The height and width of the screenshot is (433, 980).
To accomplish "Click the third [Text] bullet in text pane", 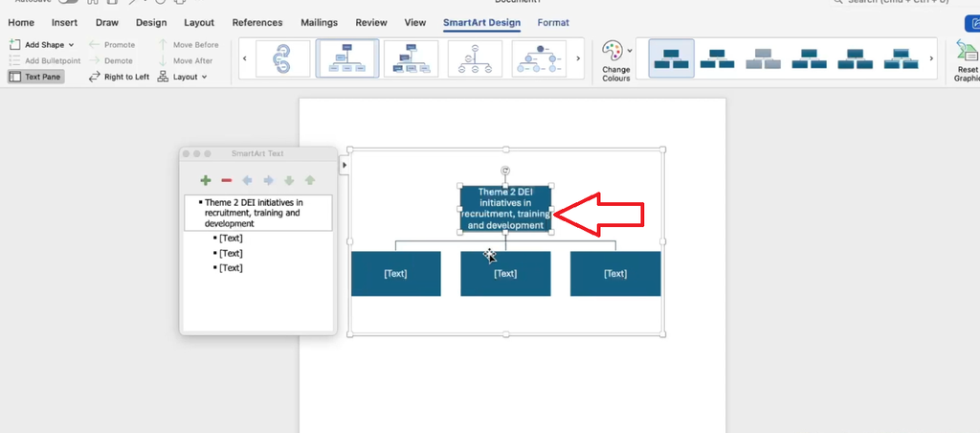I will click(x=231, y=268).
